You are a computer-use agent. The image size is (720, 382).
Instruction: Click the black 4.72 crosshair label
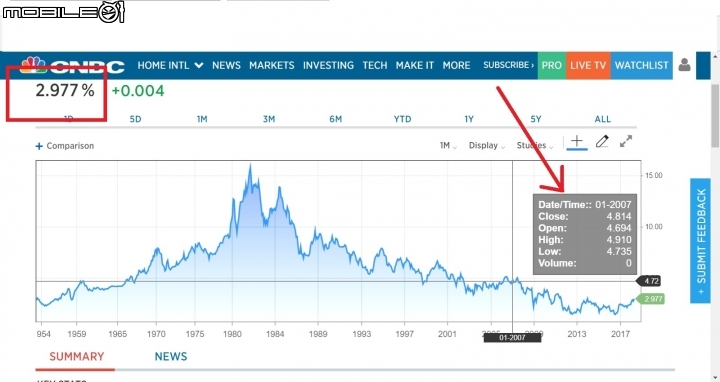pyautogui.click(x=648, y=281)
